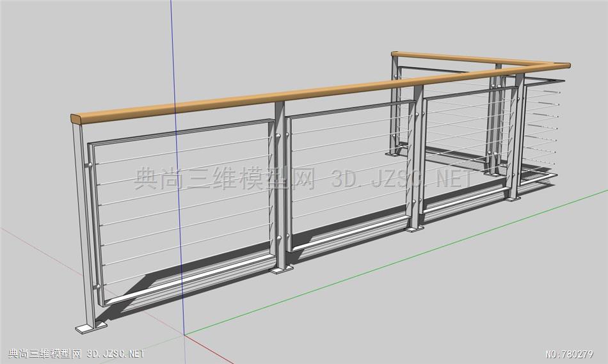
Task: Click the blue vertical axis line
Action: click(177, 167)
